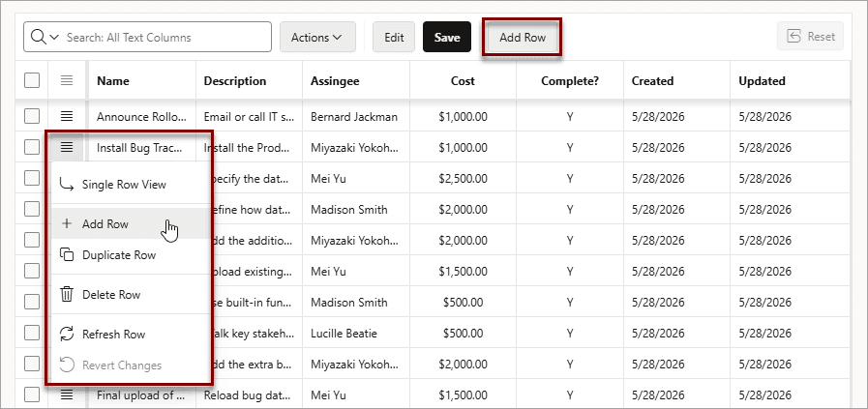
Task: Click the Cost column header
Action: coord(463,81)
